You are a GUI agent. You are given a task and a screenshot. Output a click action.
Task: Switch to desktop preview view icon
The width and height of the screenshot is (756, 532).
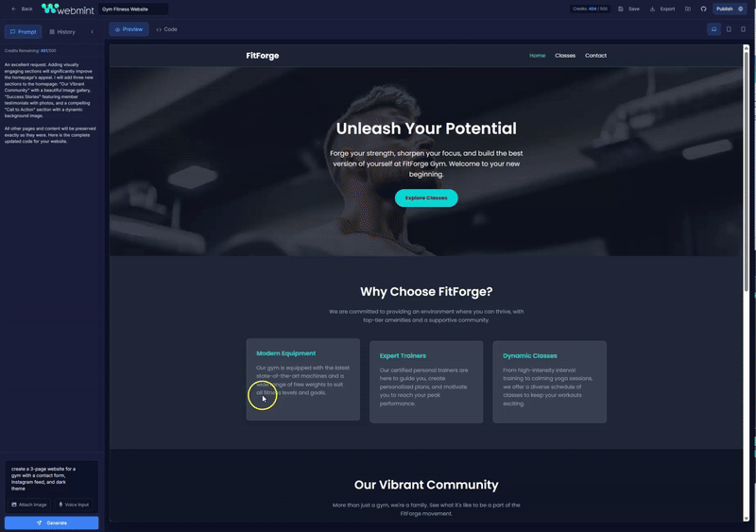[x=713, y=29]
